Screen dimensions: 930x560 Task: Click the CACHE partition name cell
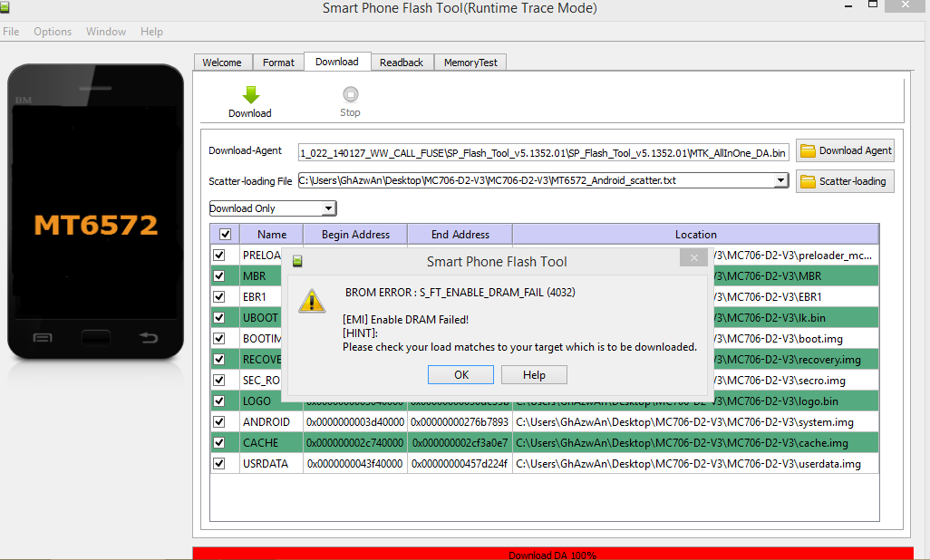[272, 442]
